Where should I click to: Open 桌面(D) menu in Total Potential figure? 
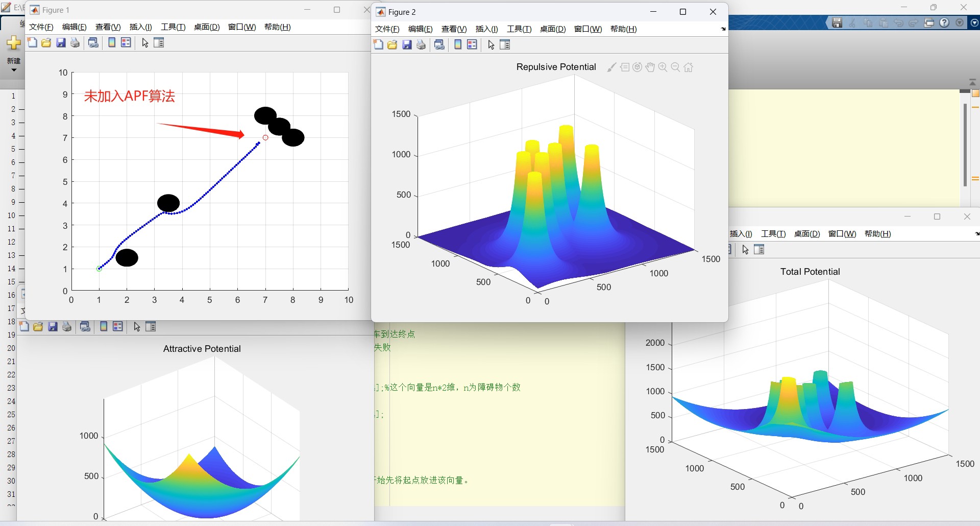coord(807,234)
